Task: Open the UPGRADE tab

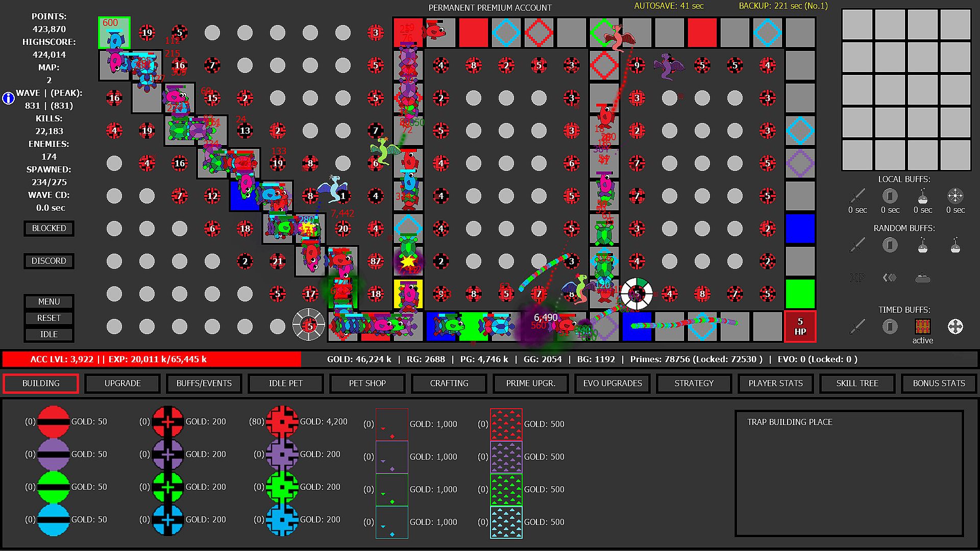Action: pyautogui.click(x=122, y=383)
